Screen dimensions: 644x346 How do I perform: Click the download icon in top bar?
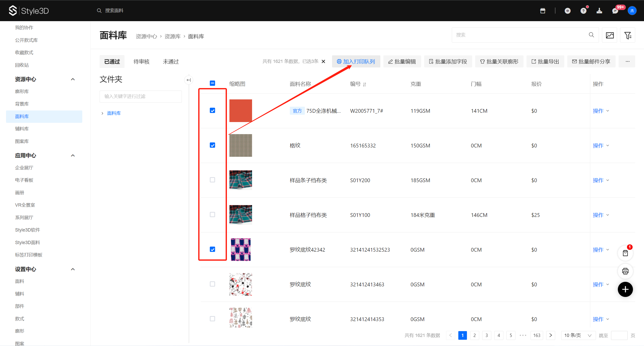pyautogui.click(x=599, y=11)
